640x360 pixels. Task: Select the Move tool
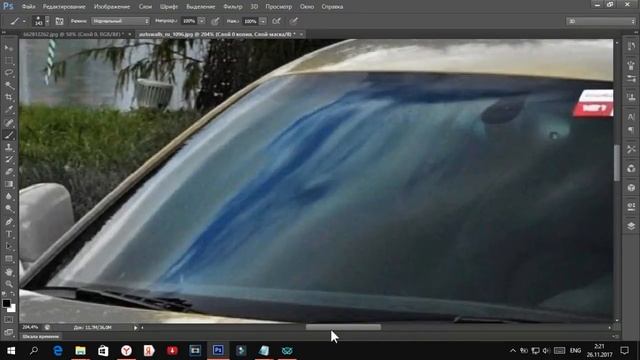tap(9, 48)
